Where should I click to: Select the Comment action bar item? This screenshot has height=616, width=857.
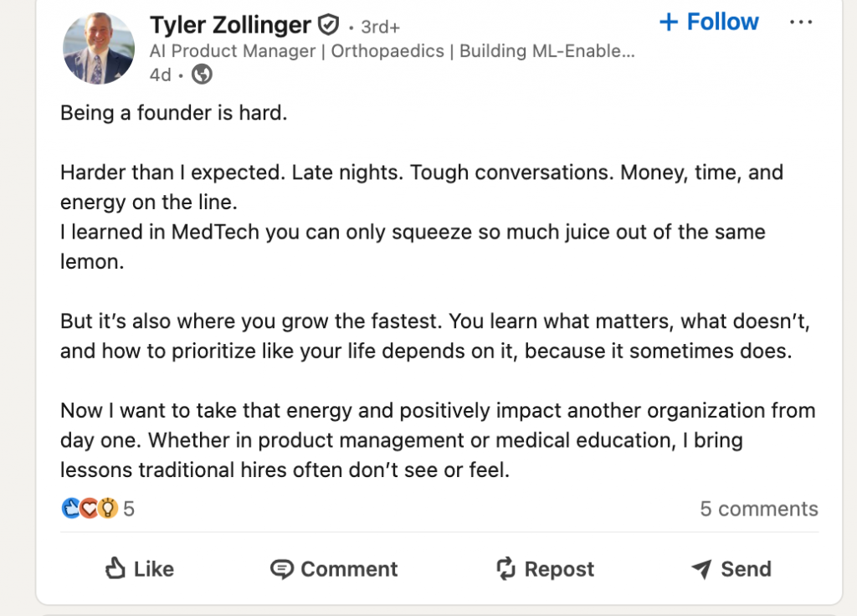[332, 569]
